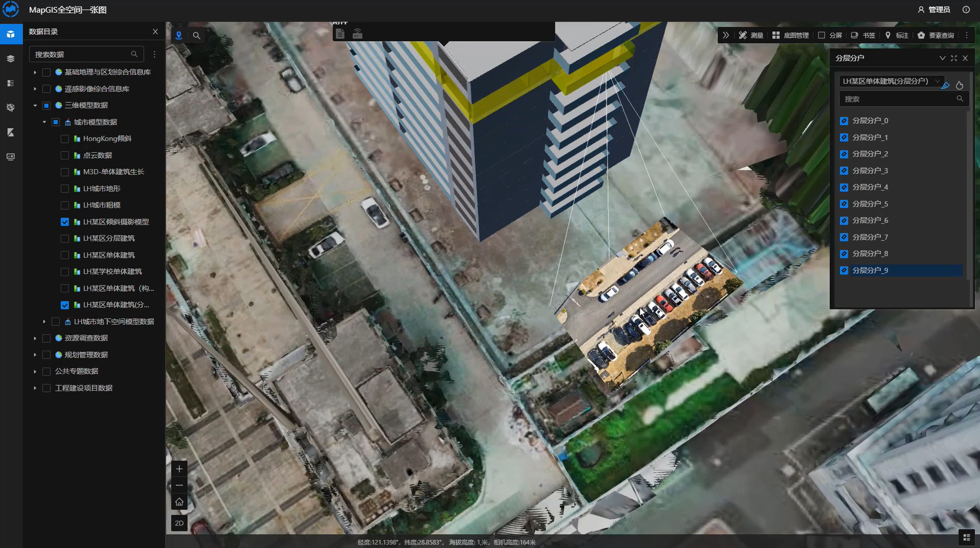Expand LH城市地下空间模型数据 node
This screenshot has width=980, height=548.
tap(44, 322)
